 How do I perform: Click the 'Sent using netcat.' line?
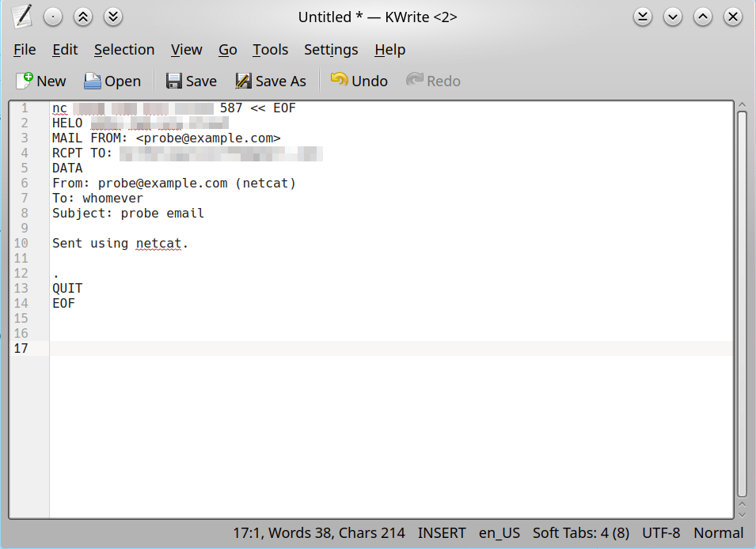click(x=120, y=244)
